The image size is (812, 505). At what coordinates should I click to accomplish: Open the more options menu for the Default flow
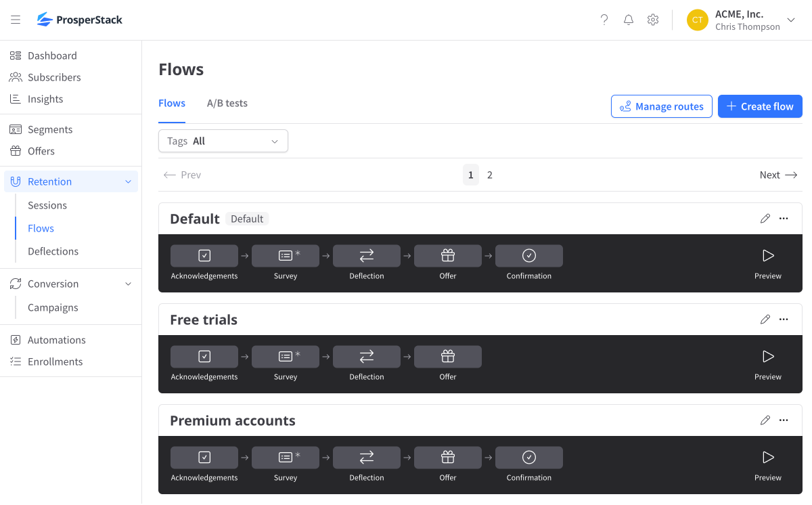784,218
